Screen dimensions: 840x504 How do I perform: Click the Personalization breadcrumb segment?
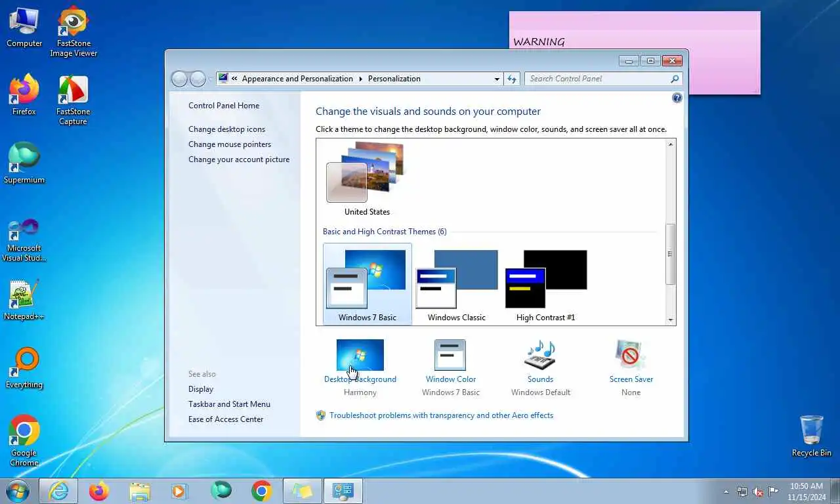(394, 79)
